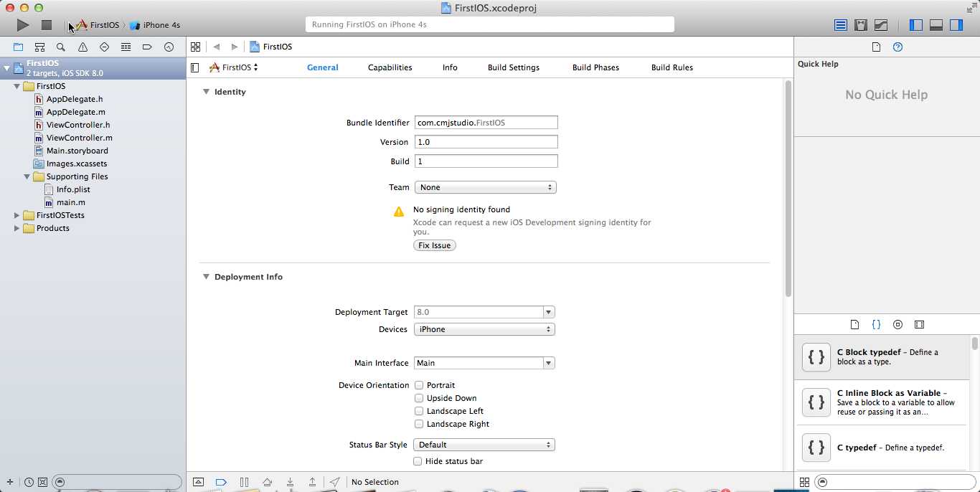Simulate location in debug bar
Image resolution: width=980 pixels, height=492 pixels.
(x=334, y=482)
